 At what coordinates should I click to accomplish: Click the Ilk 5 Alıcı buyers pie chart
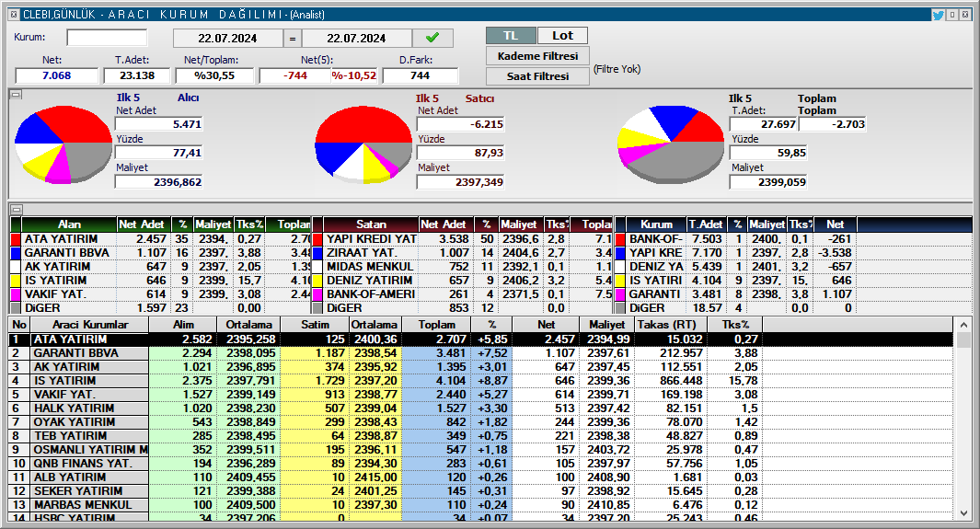(63, 144)
